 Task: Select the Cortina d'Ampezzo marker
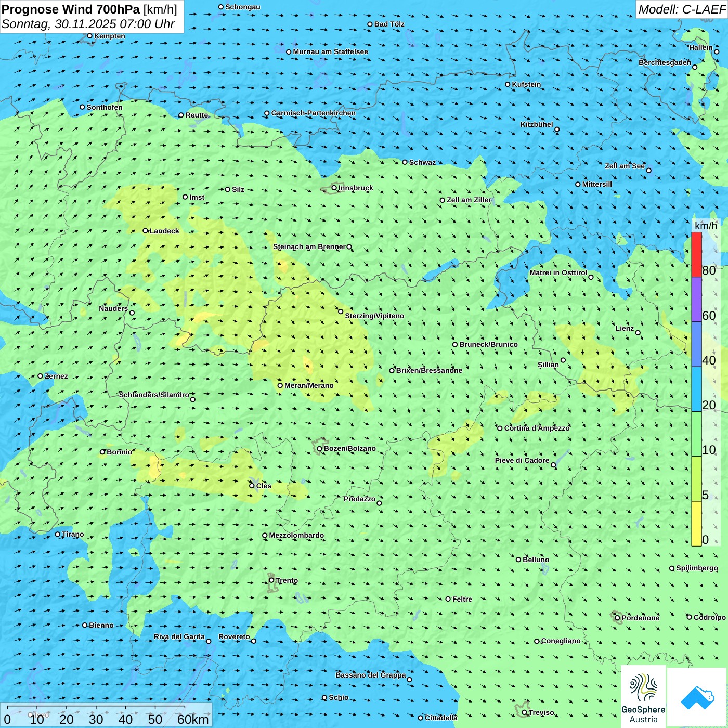[x=500, y=428]
